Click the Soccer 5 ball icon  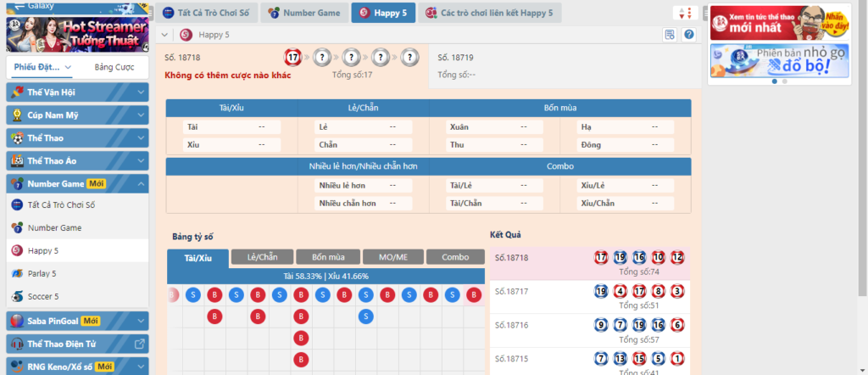(x=17, y=296)
